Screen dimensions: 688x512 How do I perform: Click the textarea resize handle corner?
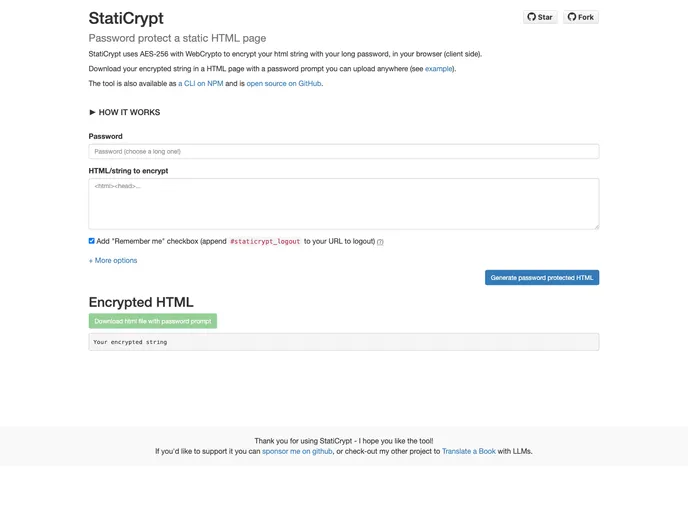[x=596, y=227]
